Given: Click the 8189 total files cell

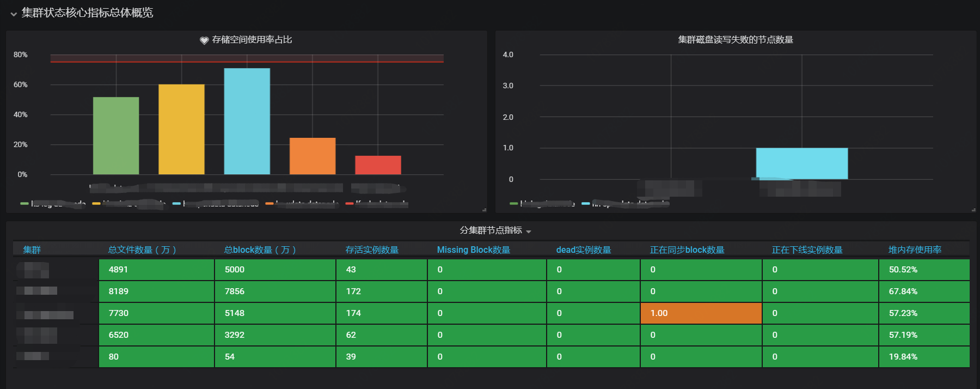Looking at the screenshot, I should pos(157,291).
